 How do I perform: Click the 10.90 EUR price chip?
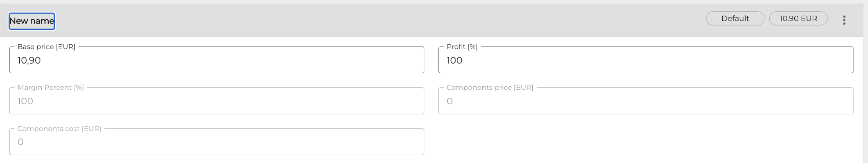pyautogui.click(x=798, y=18)
